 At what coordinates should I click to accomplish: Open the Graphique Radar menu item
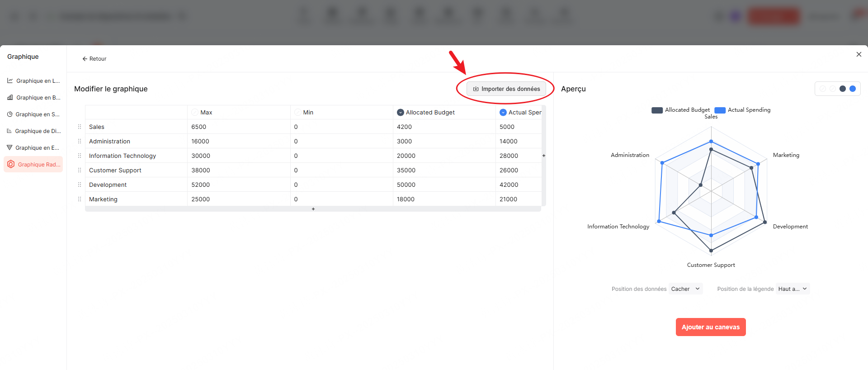click(33, 164)
